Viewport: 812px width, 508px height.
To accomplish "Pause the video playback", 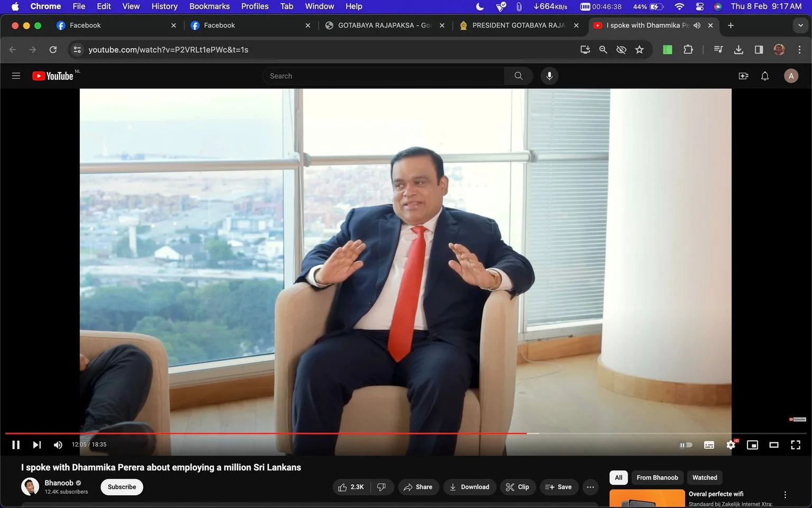I will coord(16,445).
